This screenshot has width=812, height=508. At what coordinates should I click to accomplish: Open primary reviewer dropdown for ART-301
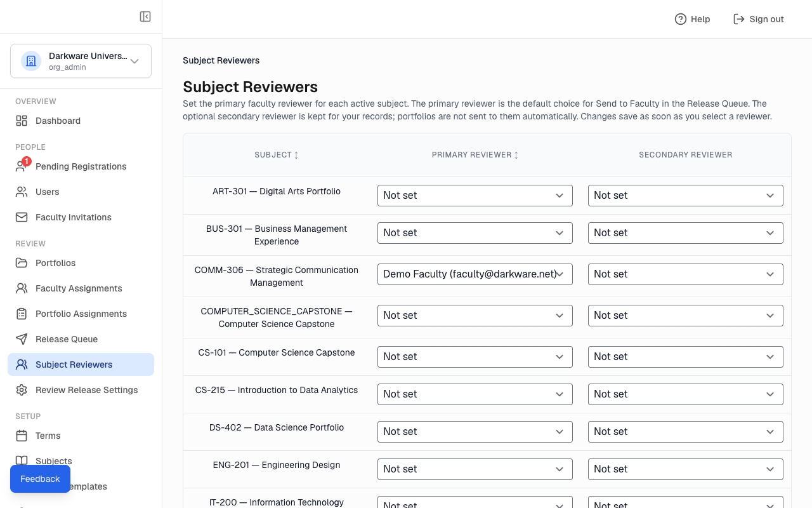pos(475,196)
